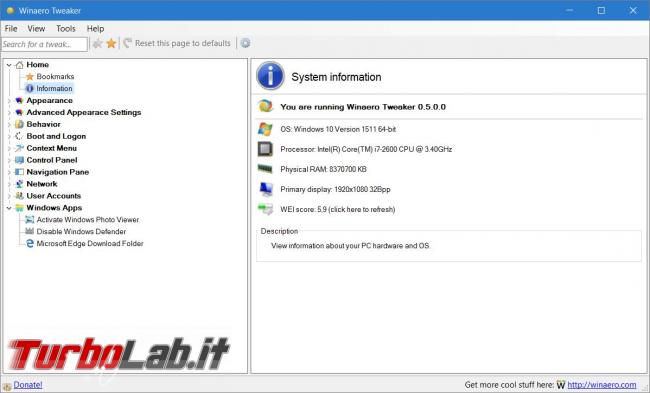The width and height of the screenshot is (650, 393).
Task: Click the Windows Defender wall icon
Action: [x=29, y=231]
